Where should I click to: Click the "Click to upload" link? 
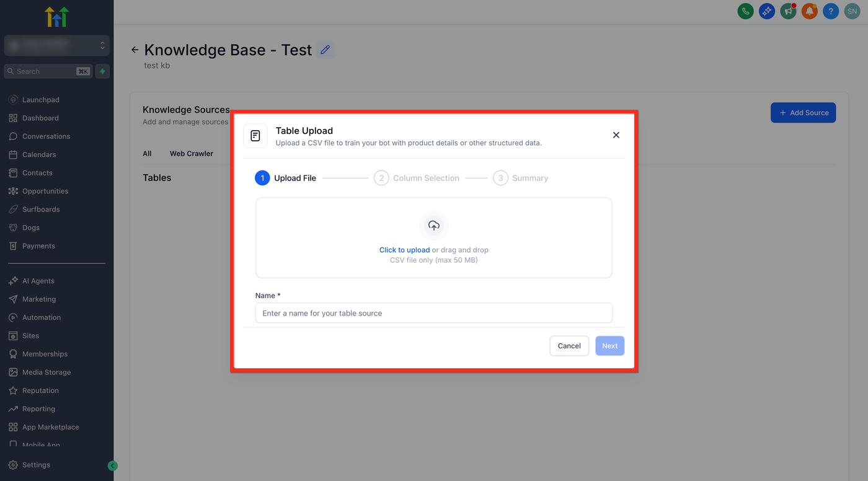404,250
